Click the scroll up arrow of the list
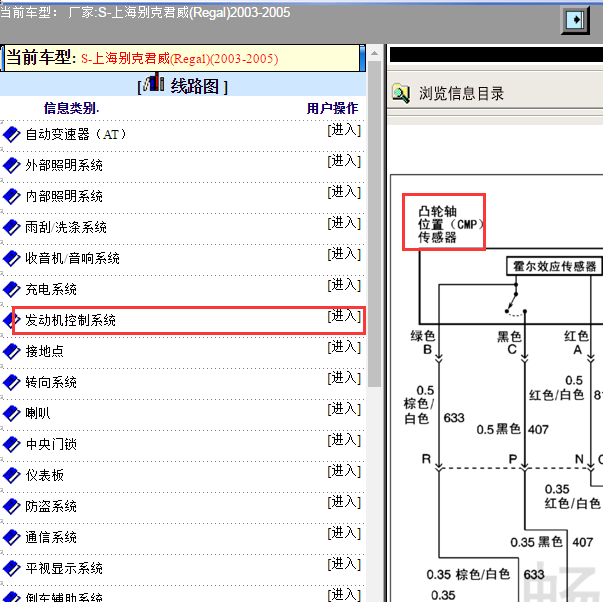 tap(375, 53)
